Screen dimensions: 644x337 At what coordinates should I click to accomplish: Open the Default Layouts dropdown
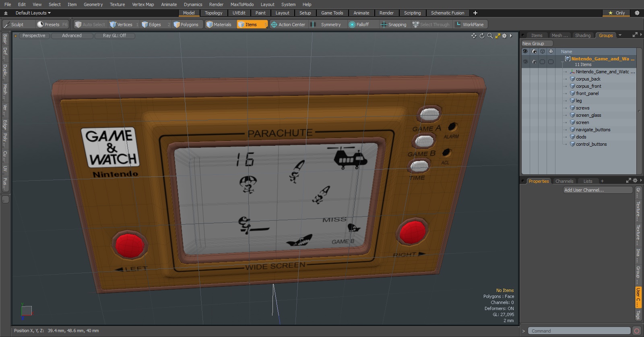(x=33, y=13)
